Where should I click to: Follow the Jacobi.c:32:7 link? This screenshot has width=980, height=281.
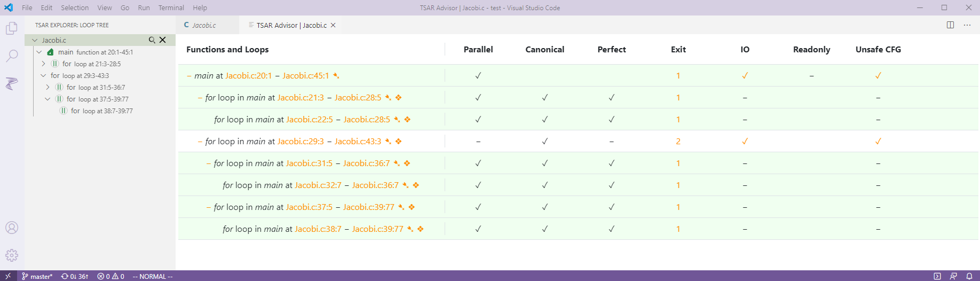click(x=318, y=185)
